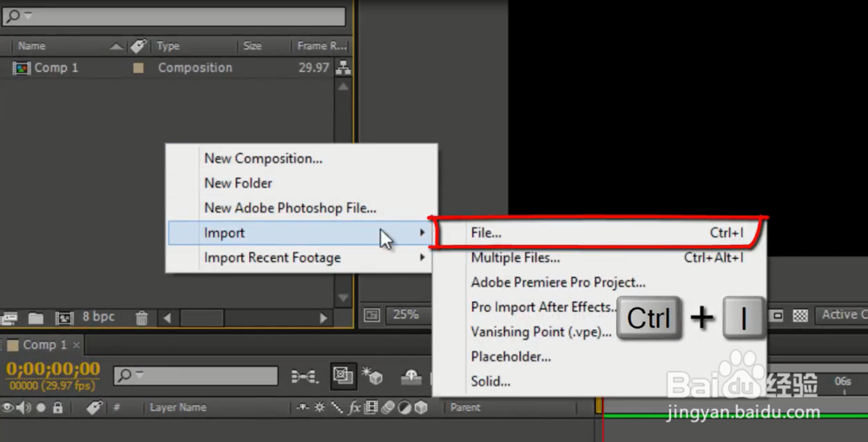Click the always preview this view icon

coord(372,315)
